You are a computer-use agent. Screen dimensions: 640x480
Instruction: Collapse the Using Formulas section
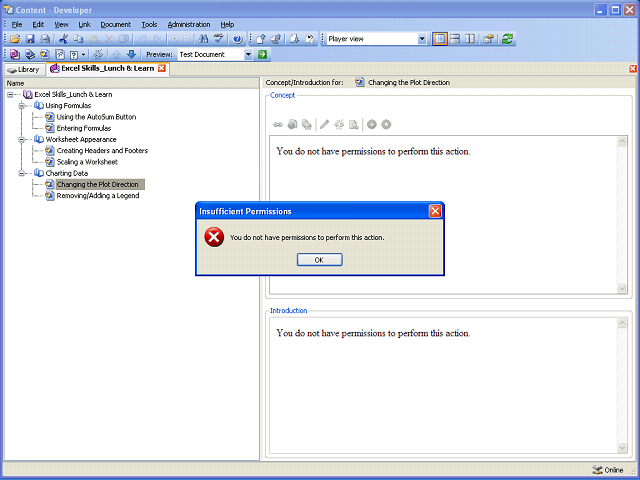tap(22, 106)
